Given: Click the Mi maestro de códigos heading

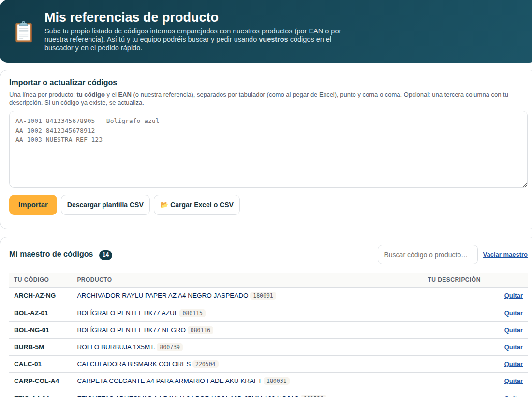Looking at the screenshot, I should click(51, 254).
